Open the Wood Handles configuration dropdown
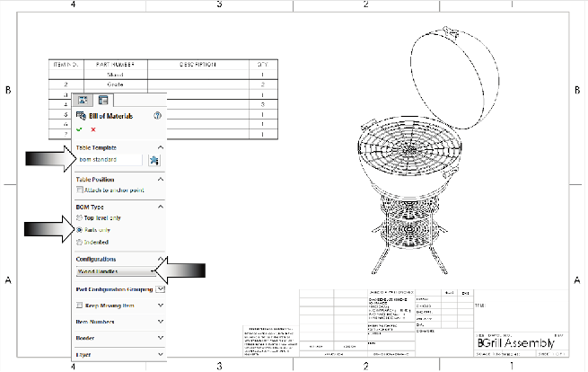This screenshot has height=372, width=588. pos(116,271)
